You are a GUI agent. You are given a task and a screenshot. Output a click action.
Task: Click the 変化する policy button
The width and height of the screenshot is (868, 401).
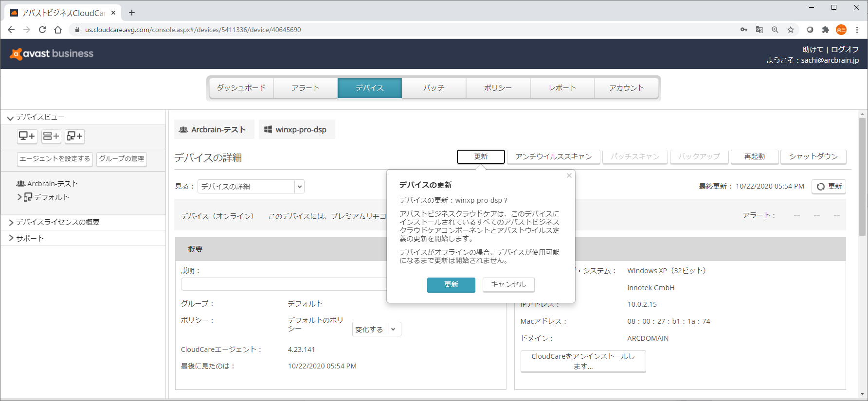click(x=369, y=329)
